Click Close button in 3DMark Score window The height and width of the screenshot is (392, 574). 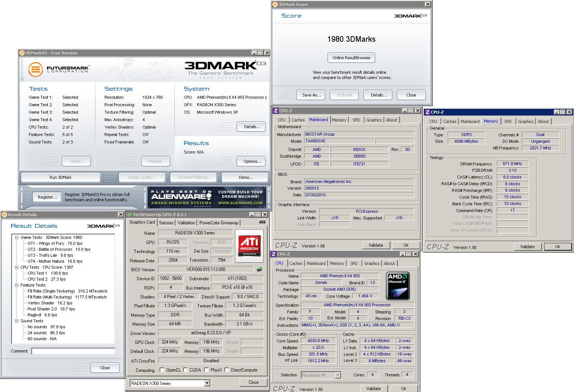[x=411, y=95]
